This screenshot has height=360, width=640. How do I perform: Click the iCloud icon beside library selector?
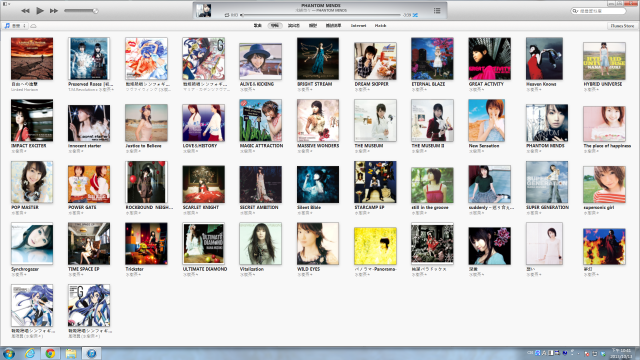click(x=33, y=26)
